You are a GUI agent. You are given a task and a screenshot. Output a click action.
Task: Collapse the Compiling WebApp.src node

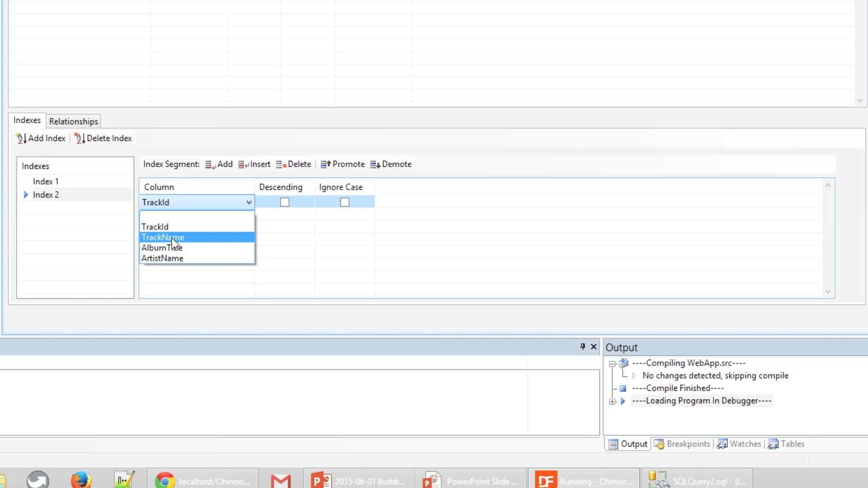pyautogui.click(x=613, y=364)
